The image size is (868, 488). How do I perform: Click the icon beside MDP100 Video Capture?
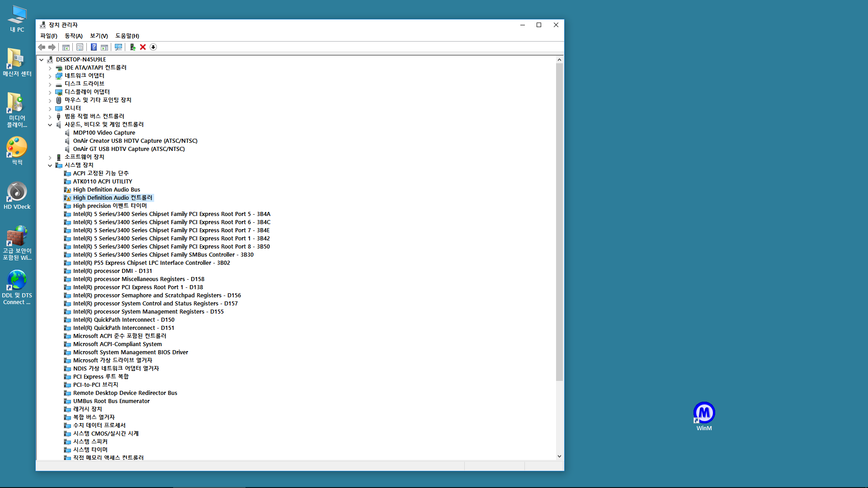[67, 133]
